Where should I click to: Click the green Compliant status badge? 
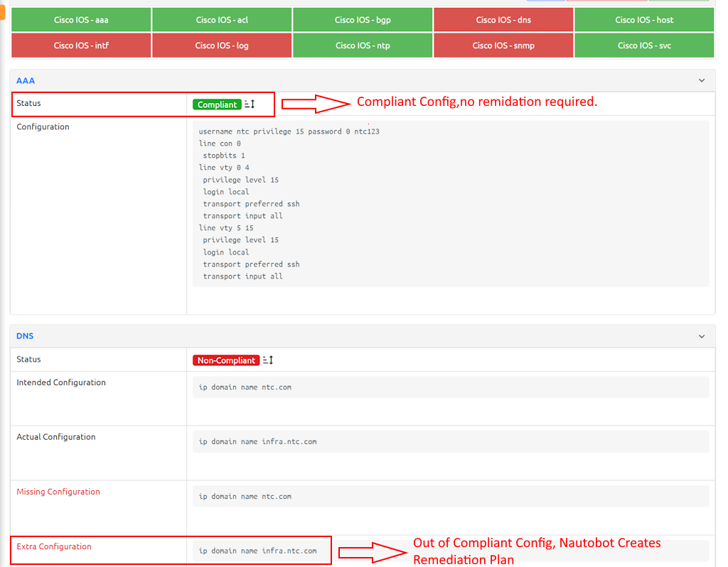pos(217,104)
